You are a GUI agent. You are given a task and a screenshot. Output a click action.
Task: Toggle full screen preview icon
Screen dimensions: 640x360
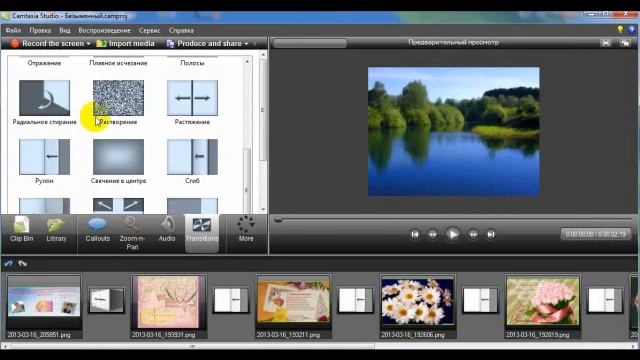click(x=606, y=43)
